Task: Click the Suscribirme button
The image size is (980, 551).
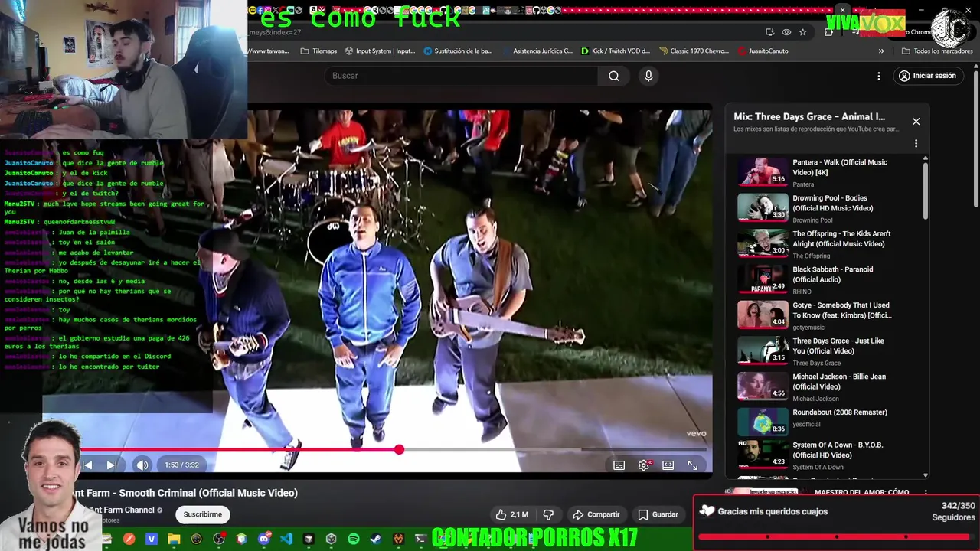Action: (x=203, y=514)
